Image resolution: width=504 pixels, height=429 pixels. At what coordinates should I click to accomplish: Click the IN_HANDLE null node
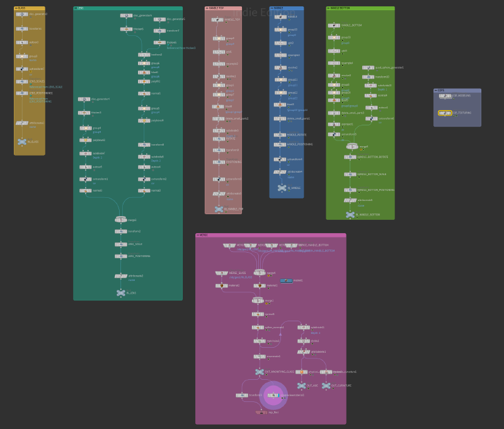click(x=282, y=188)
